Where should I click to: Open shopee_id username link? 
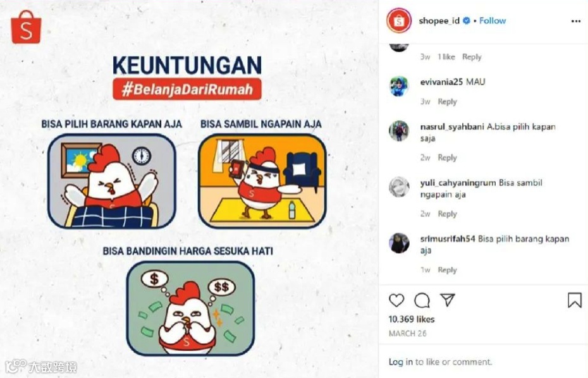coord(439,21)
